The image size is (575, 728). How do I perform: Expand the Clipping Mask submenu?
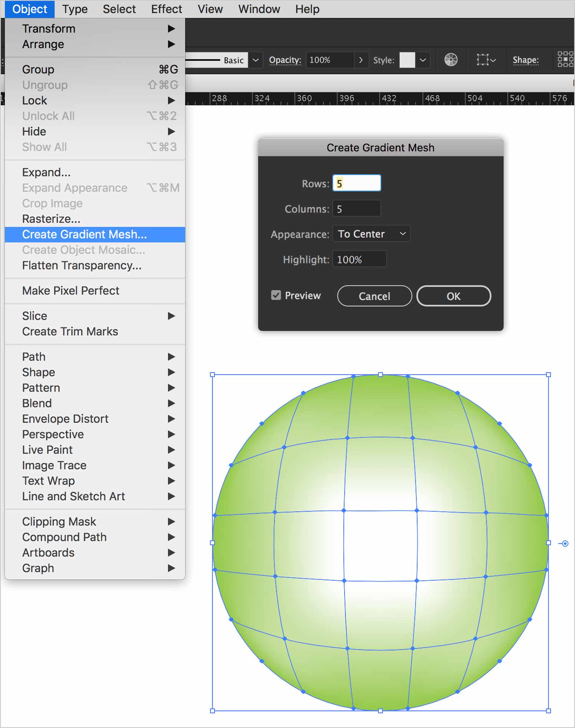(x=95, y=521)
